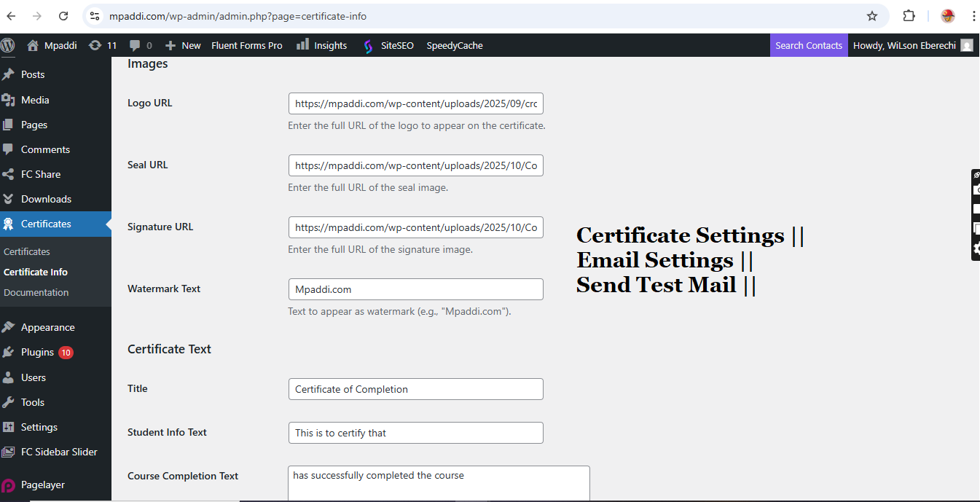Open Certificates submenu link
Screen dimensions: 980x502
[27, 251]
